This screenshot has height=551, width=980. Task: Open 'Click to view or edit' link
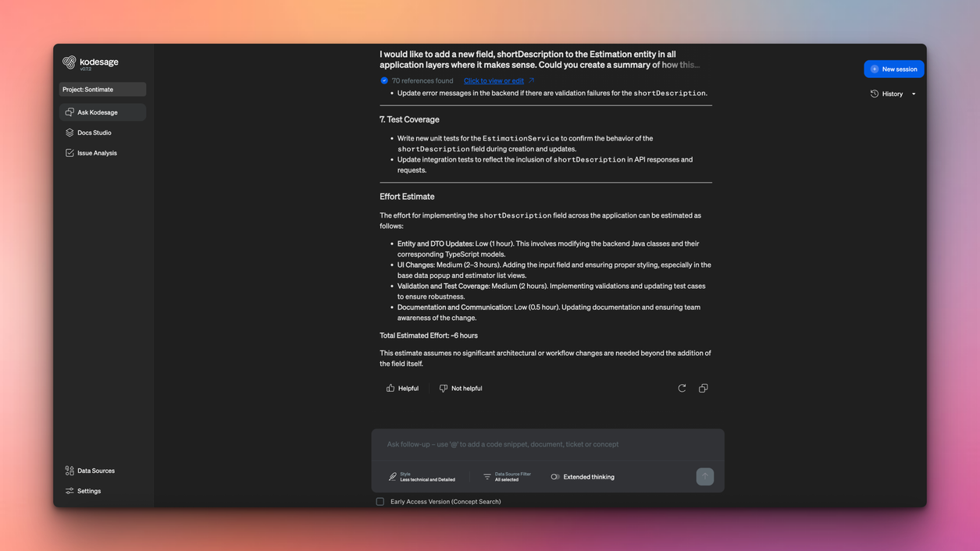tap(494, 81)
